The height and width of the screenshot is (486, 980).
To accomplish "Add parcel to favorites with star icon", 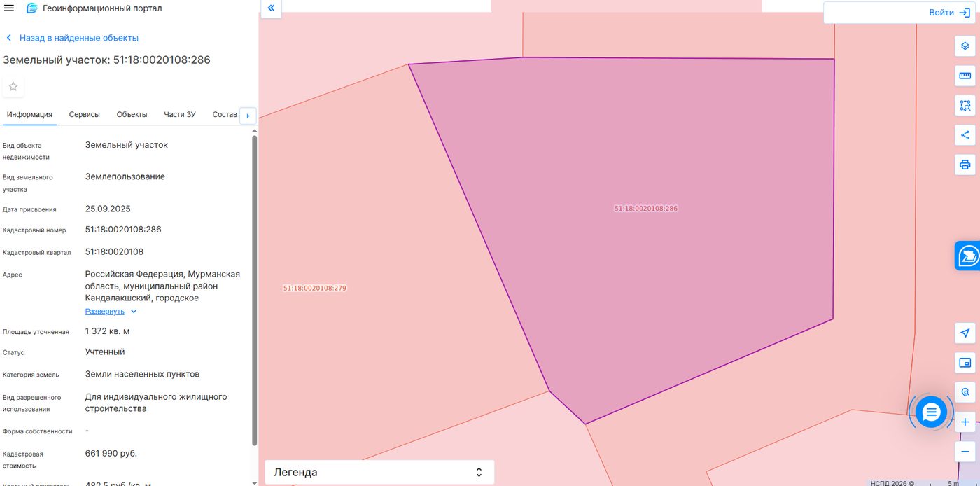I will 13,87.
